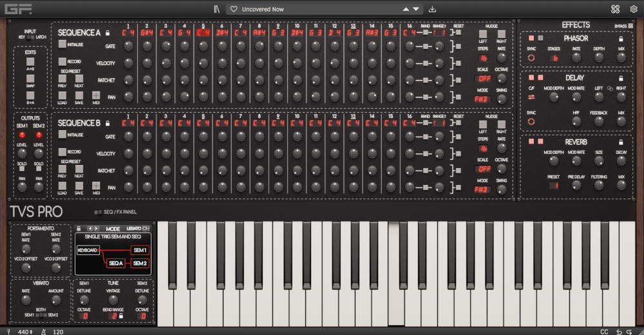
Task: Click the A>B edits button
Action: pyautogui.click(x=30, y=62)
